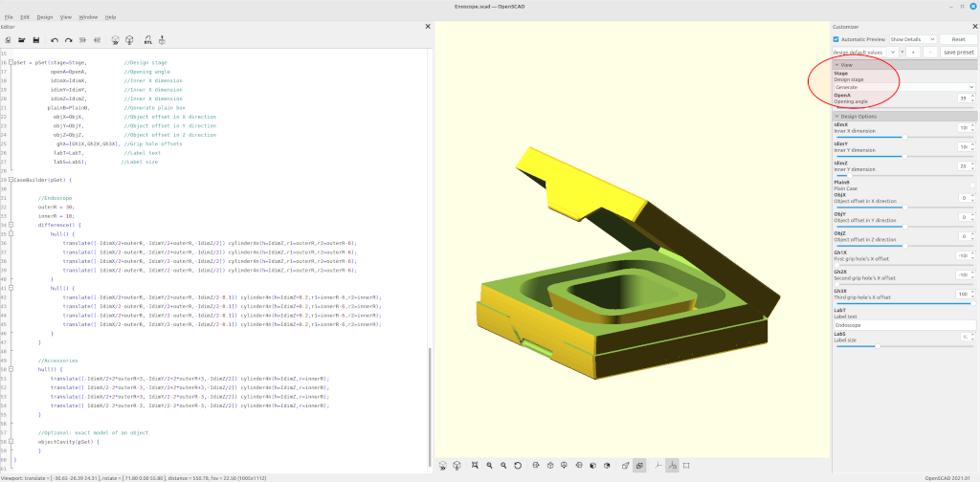Click the OpenA opening angle spinbox
This screenshot has width=980, height=482.
(x=967, y=99)
